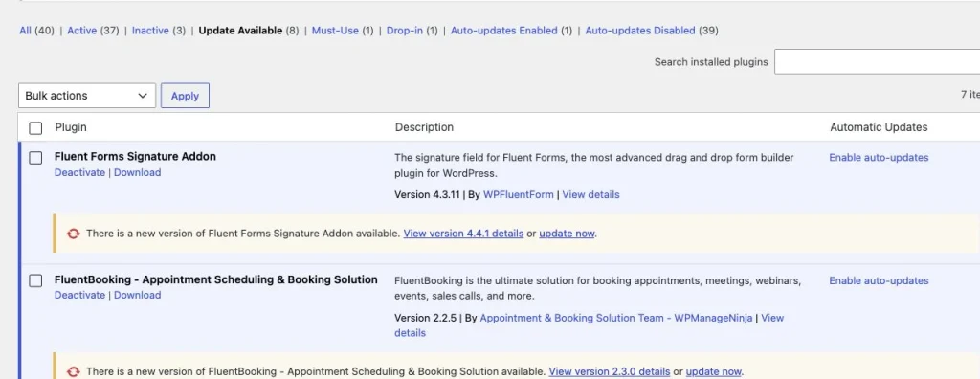The height and width of the screenshot is (379, 980).
Task: Click the FluentBooking plugin title
Action: pyautogui.click(x=216, y=279)
